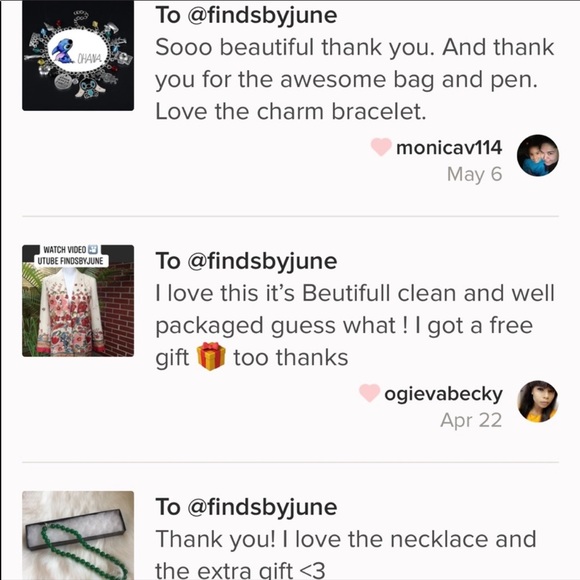580x580 pixels.
Task: Open the floral blazer listing thumbnail
Action: click(78, 301)
